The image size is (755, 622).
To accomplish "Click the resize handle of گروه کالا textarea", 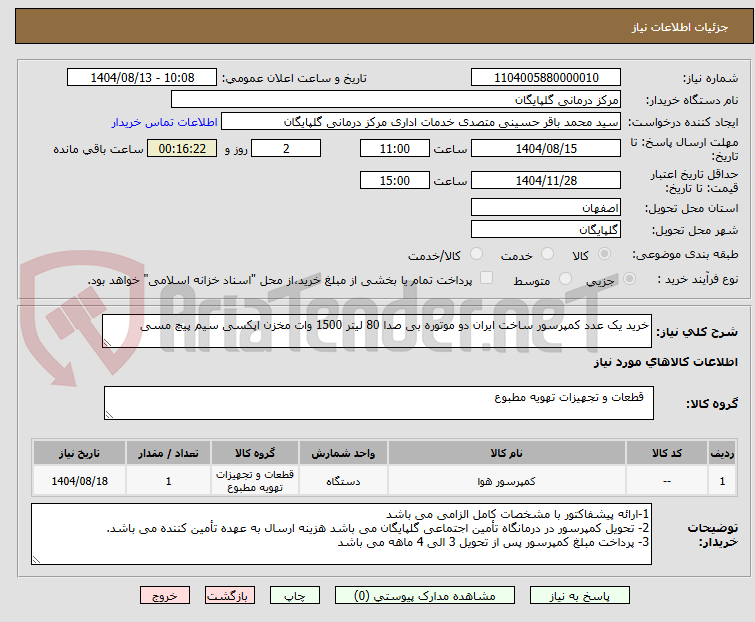I will pos(109,415).
